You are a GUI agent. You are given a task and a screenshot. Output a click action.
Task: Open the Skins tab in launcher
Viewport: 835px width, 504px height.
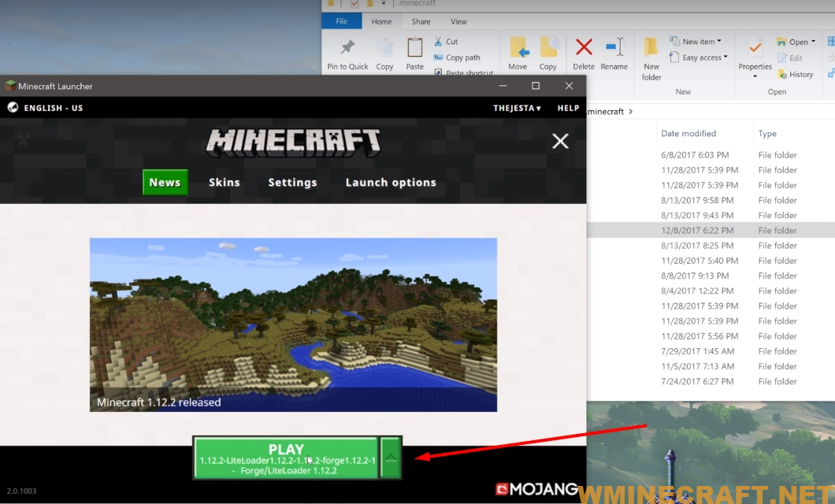[x=225, y=183]
